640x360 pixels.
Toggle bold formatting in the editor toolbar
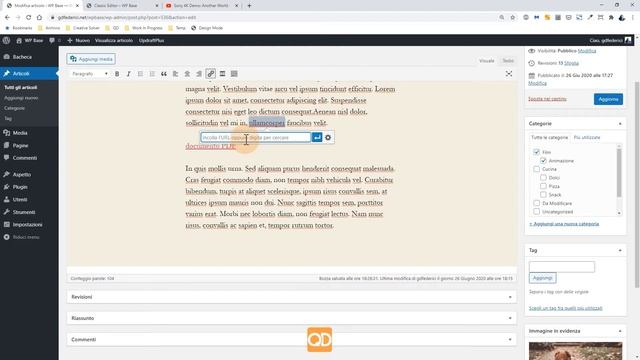(x=117, y=74)
